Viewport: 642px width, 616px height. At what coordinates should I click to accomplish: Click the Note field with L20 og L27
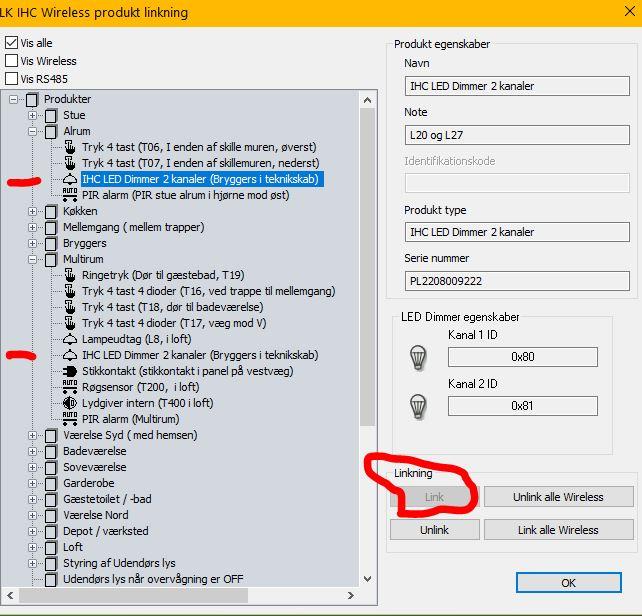click(517, 135)
